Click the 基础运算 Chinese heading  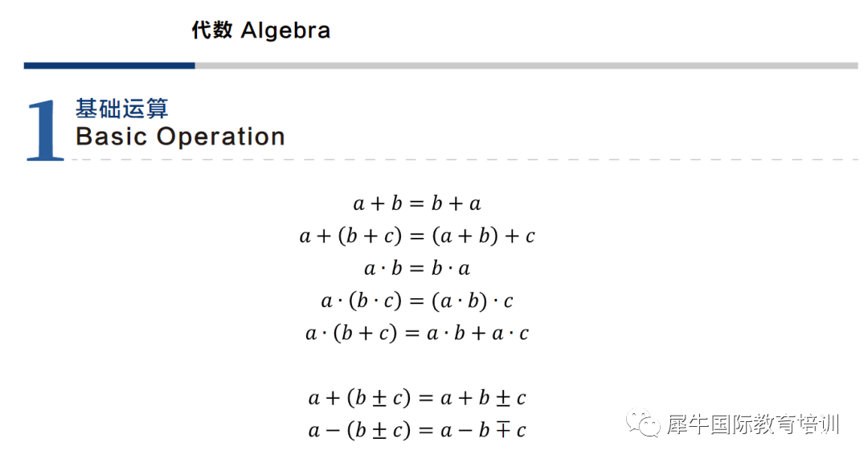point(122,109)
